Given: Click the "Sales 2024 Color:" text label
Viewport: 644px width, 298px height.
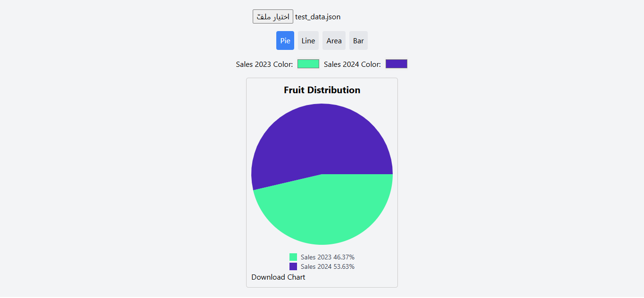Looking at the screenshot, I should point(352,64).
